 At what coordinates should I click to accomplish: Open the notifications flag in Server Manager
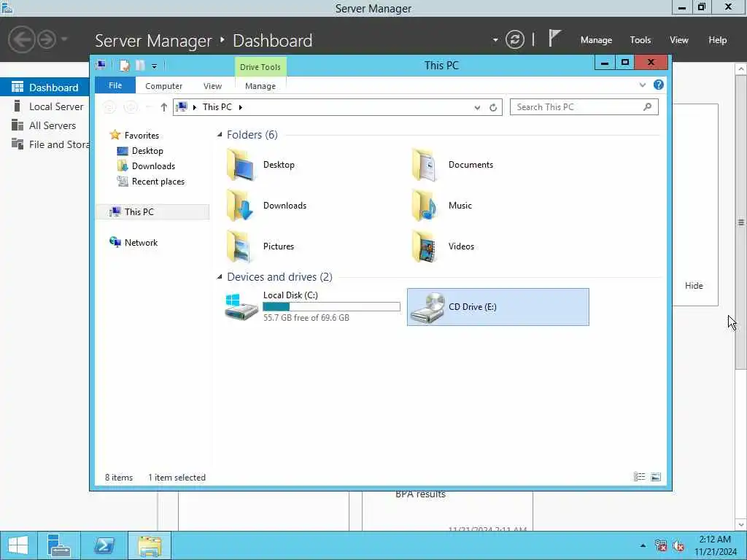pos(554,38)
